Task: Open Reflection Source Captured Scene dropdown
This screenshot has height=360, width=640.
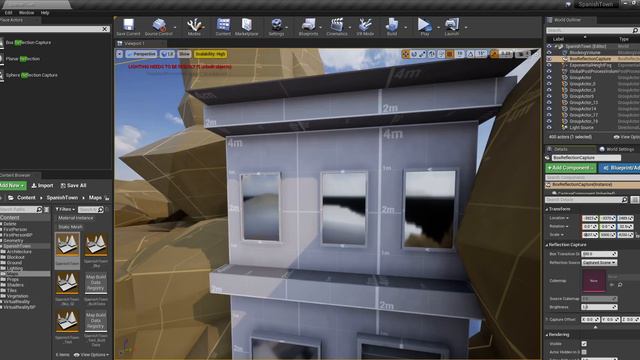Action: tap(599, 262)
